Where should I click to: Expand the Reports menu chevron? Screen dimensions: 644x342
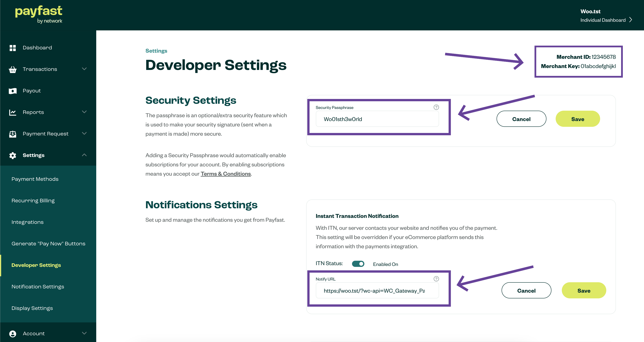tap(84, 112)
